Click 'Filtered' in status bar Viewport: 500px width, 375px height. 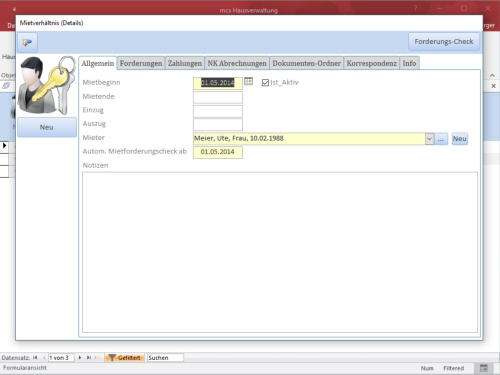[454, 368]
